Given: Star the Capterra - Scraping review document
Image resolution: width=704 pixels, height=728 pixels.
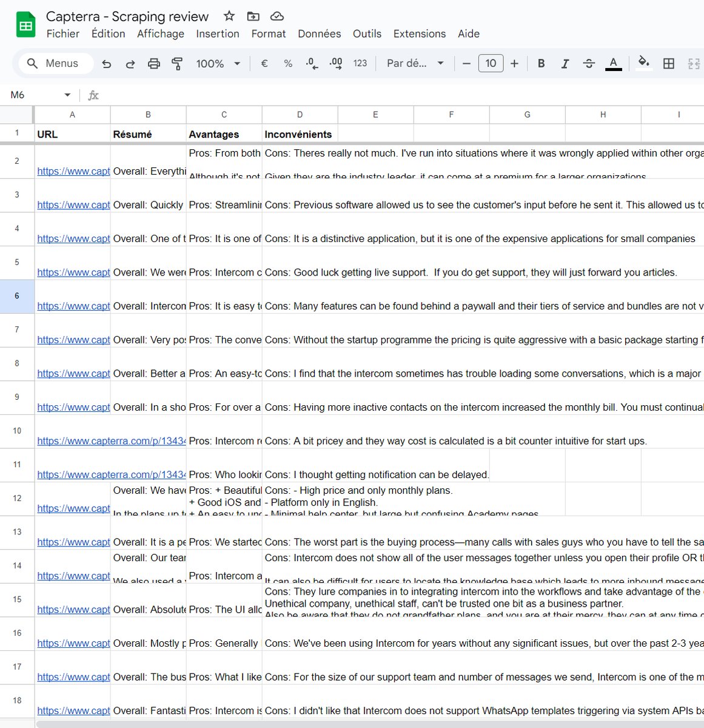Looking at the screenshot, I should (x=229, y=16).
